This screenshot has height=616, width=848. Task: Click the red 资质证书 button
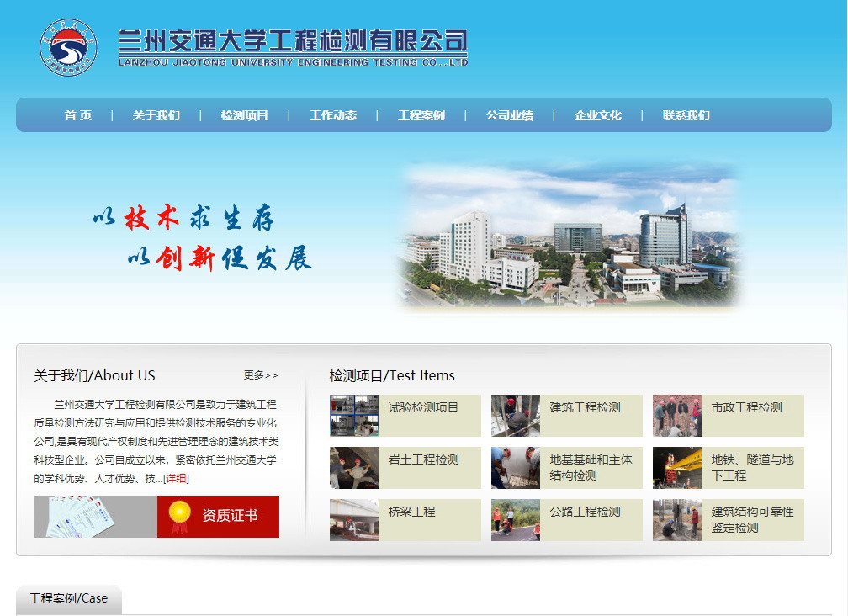point(219,517)
